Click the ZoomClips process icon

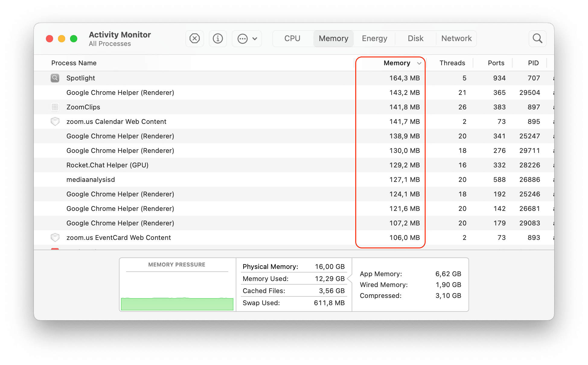click(55, 107)
